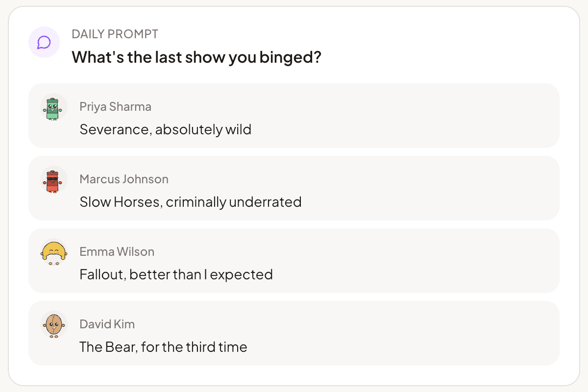
Task: Click the prompt question about binged shows
Action: [x=196, y=57]
